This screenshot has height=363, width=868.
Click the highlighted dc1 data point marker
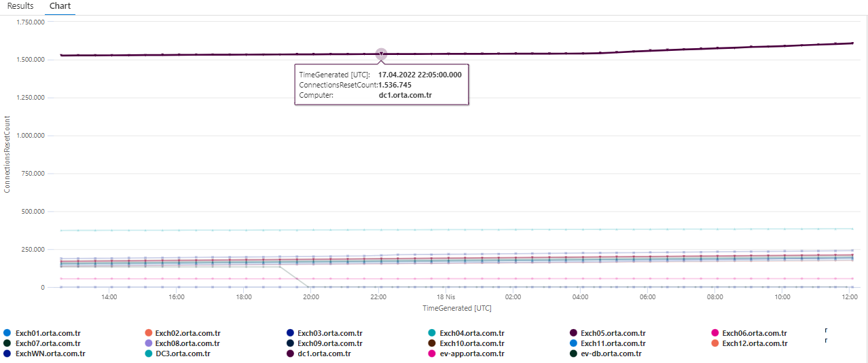click(x=381, y=54)
